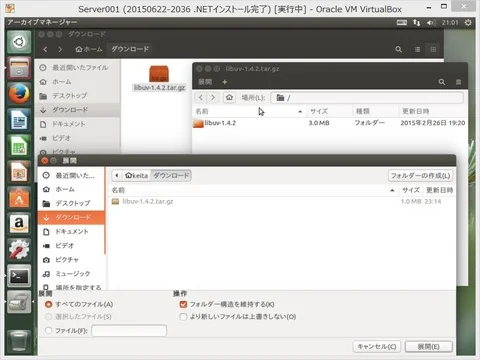Viewport: 480px width, 360px height.
Task: Open LibreOffice Impress launcher icon
Action: pyautogui.click(x=19, y=172)
